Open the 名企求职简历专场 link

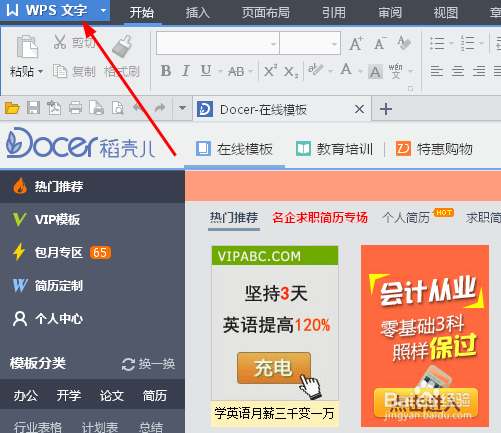point(320,218)
